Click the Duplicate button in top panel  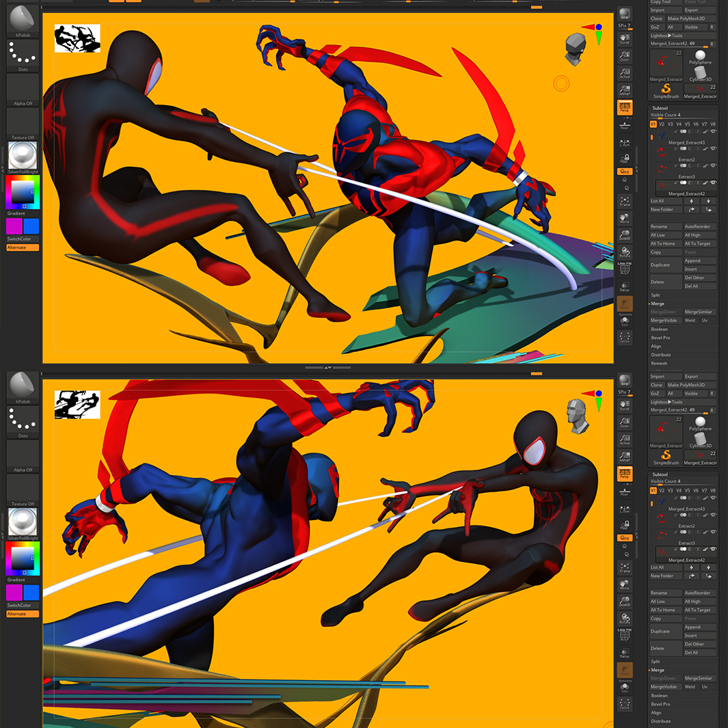coord(666,265)
